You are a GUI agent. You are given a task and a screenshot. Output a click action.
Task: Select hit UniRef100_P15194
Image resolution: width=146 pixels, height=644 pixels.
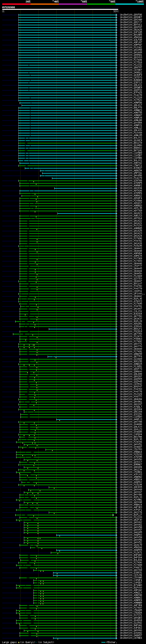(x=131, y=485)
